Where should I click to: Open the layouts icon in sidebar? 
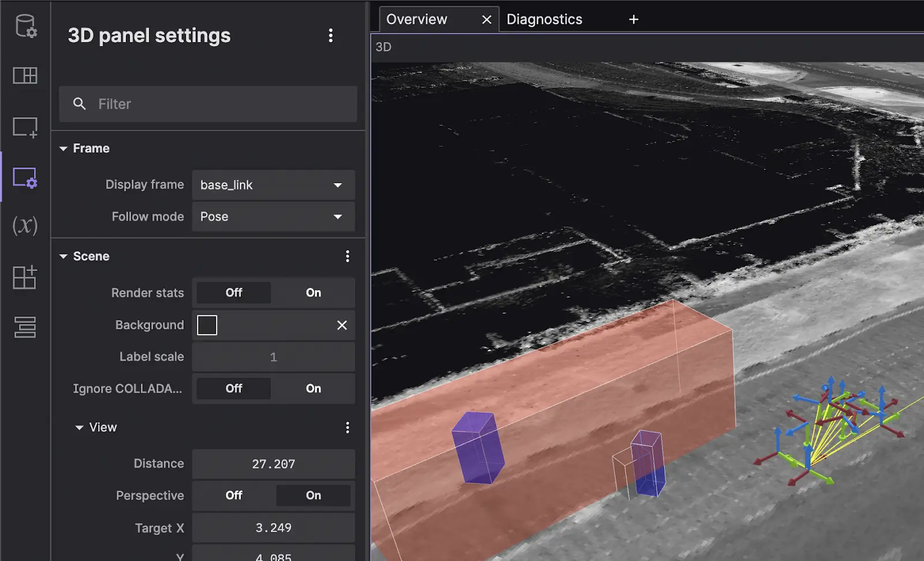[25, 76]
